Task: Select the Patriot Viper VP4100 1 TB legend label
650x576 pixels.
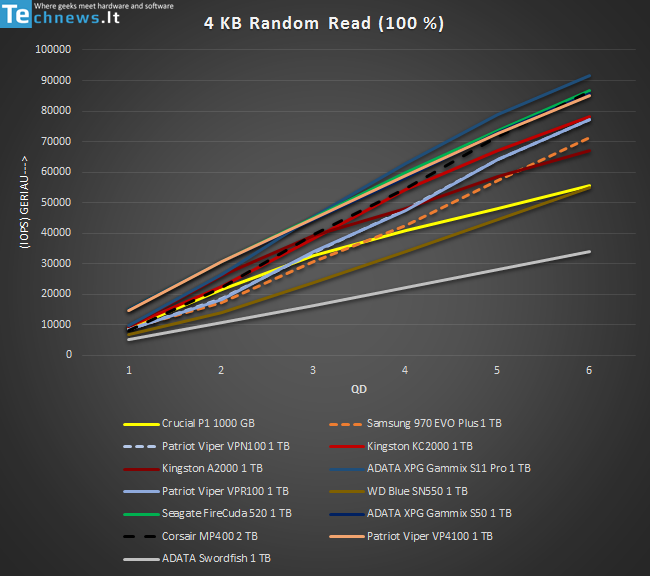Action: (429, 536)
